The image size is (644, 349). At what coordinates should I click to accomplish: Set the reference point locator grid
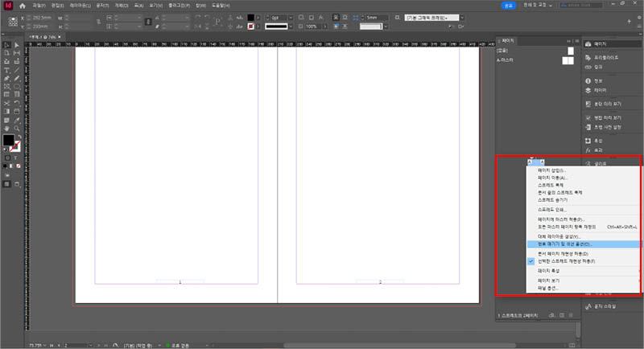tap(13, 22)
